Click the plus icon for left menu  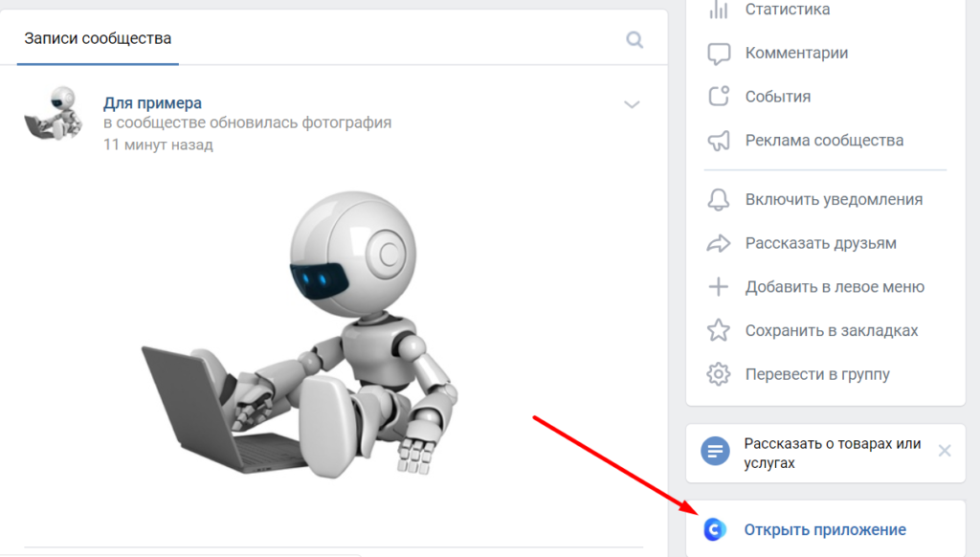[x=719, y=287]
